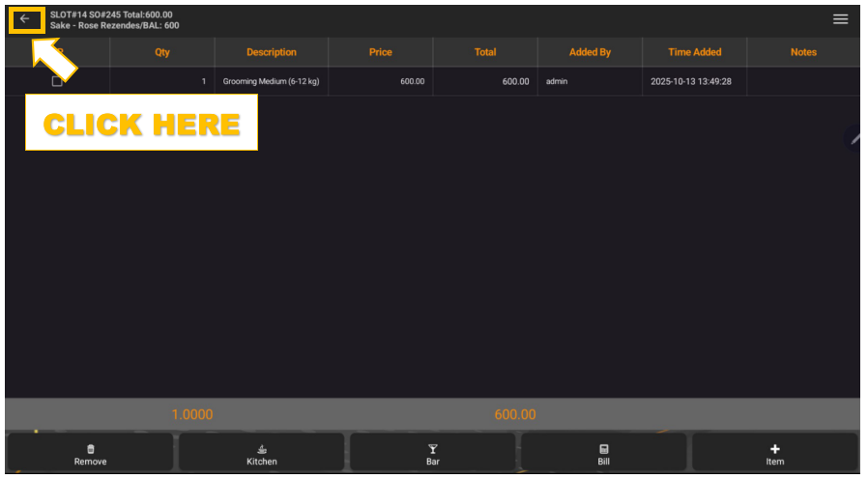This screenshot has width=868, height=479.
Task: Click the Notes column header
Action: click(x=803, y=52)
